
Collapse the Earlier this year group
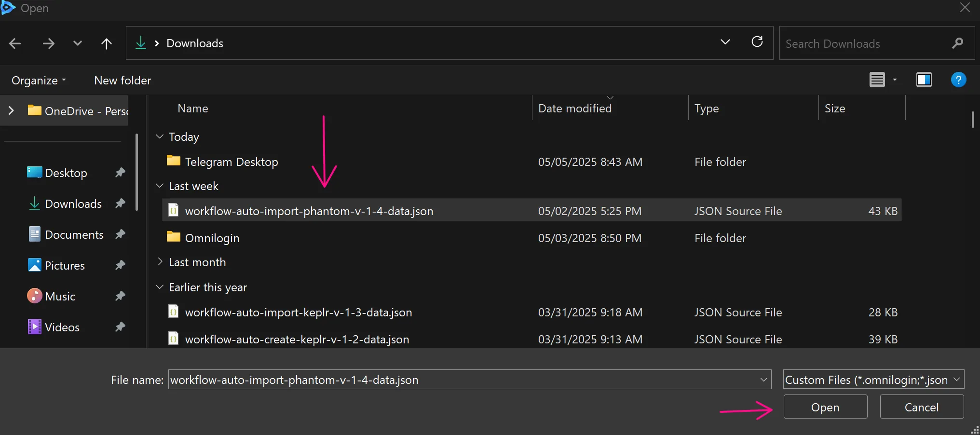pos(160,287)
